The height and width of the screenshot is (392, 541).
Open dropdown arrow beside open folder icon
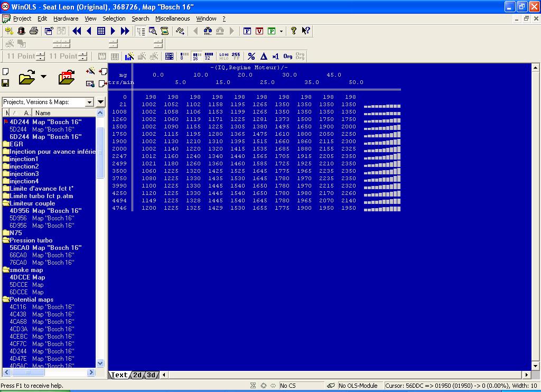point(43,77)
